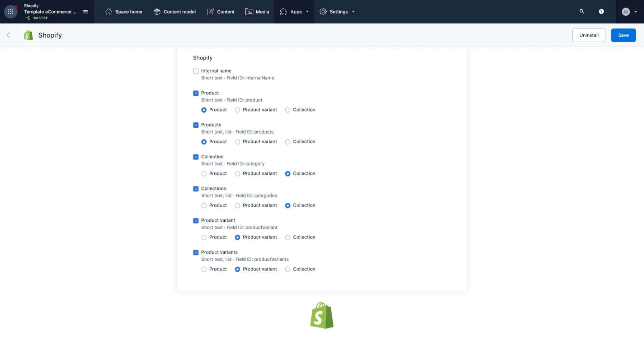The height and width of the screenshot is (339, 644).
Task: Open the Apps menu
Action: [x=294, y=12]
